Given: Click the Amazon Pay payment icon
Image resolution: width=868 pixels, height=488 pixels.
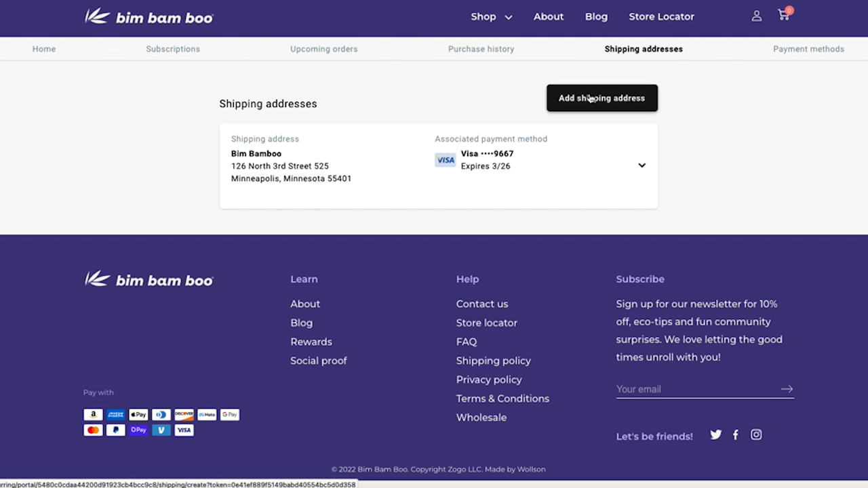Looking at the screenshot, I should pyautogui.click(x=93, y=414).
